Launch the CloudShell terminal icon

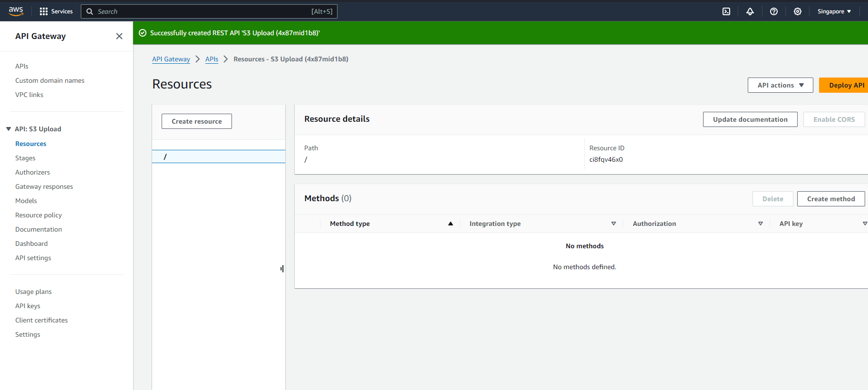(x=726, y=11)
